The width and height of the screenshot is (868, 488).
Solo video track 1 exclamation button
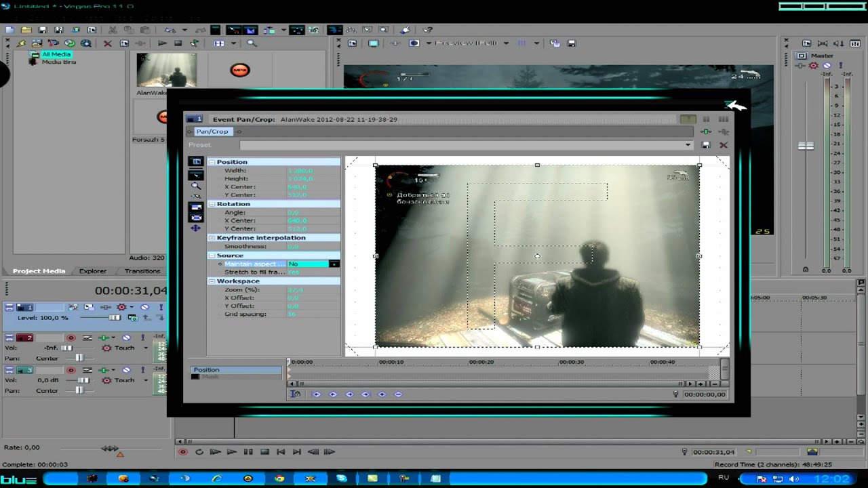click(161, 307)
